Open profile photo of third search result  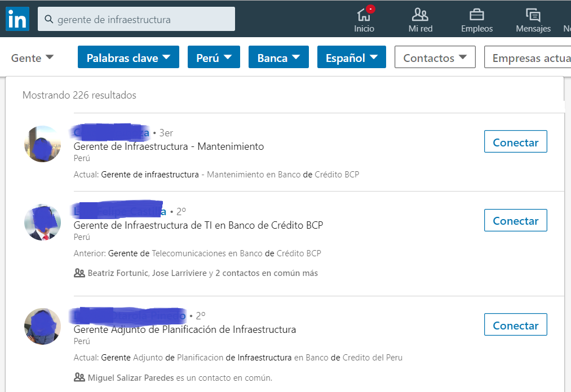coord(43,327)
